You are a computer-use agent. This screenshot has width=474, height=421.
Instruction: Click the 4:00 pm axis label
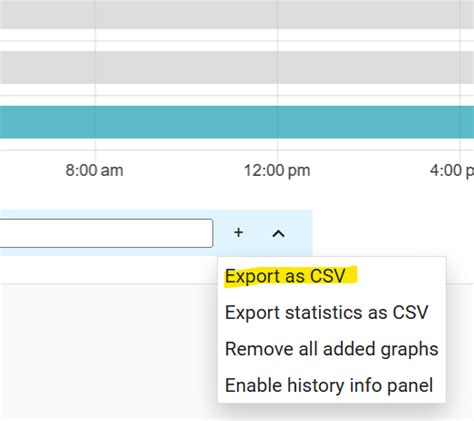[x=452, y=170]
